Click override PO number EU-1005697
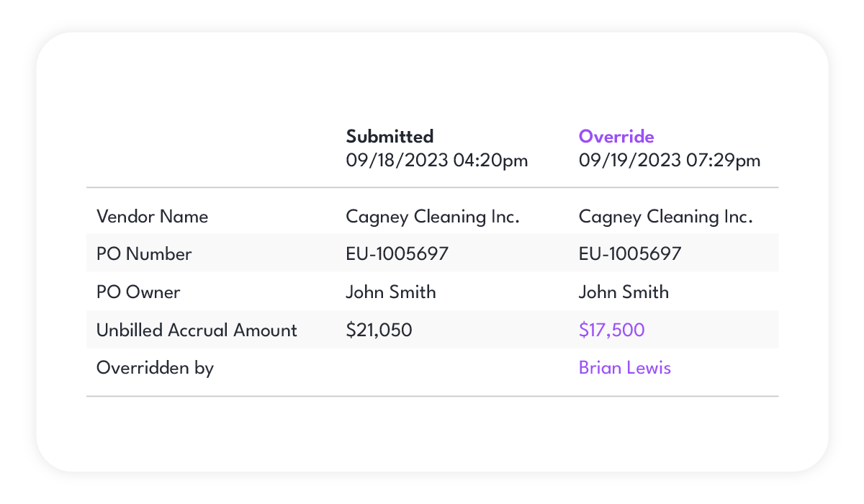 coord(630,254)
